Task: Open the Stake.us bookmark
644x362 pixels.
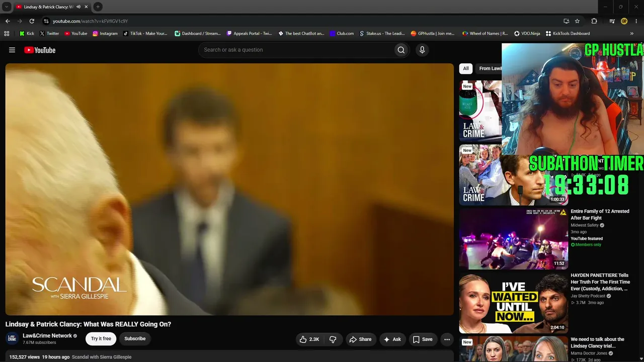Action: click(x=382, y=34)
